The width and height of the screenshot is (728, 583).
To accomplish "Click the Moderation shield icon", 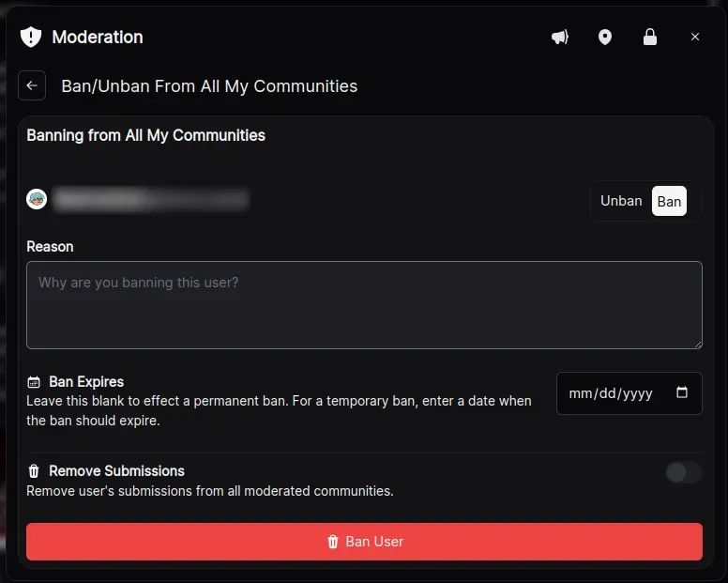I will tap(31, 37).
